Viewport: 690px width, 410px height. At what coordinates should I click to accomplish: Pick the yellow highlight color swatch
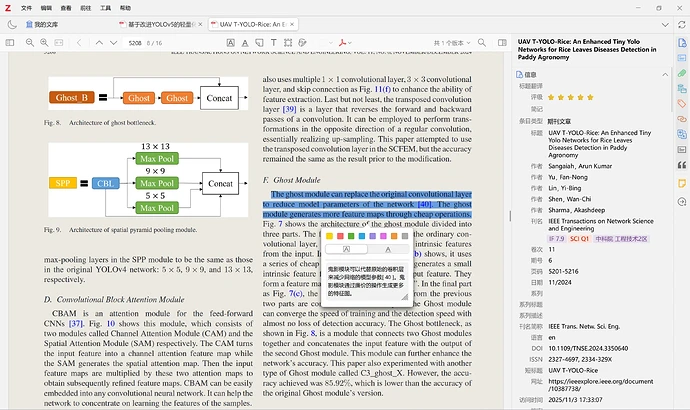(x=329, y=236)
